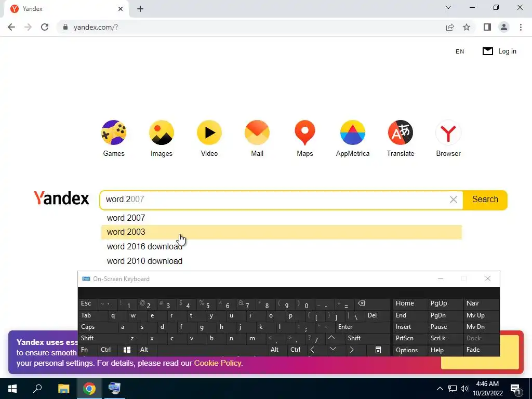The width and height of the screenshot is (532, 399).
Task: Toggle Caps key on On-Screen Keyboard
Action: pyautogui.click(x=98, y=327)
